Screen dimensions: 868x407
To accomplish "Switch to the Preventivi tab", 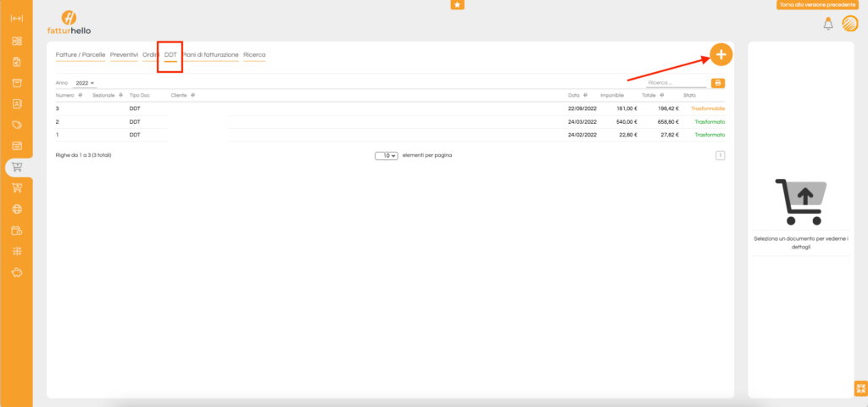I will point(124,55).
